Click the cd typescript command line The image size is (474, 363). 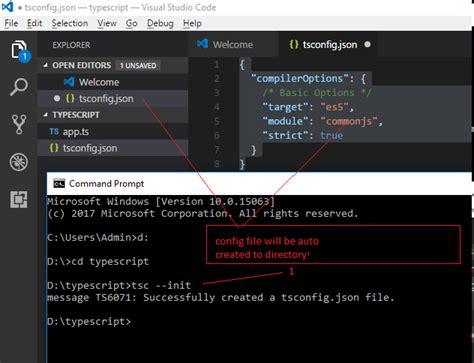click(98, 261)
